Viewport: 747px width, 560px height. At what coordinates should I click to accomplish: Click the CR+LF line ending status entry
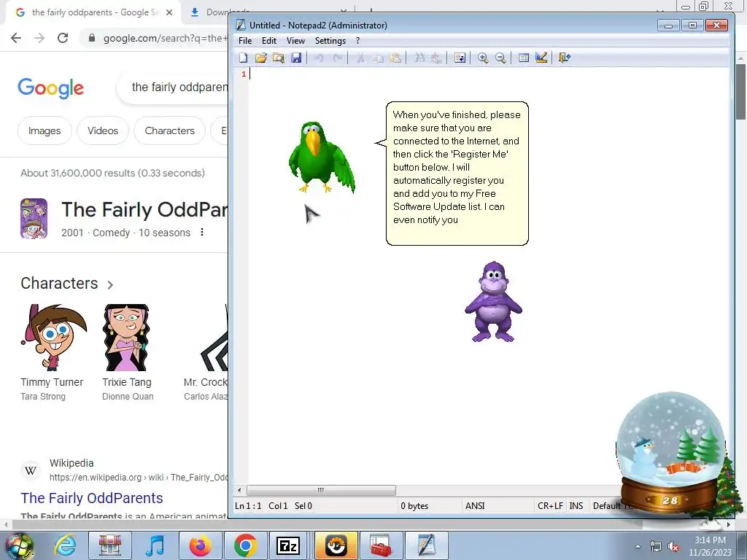tap(550, 506)
